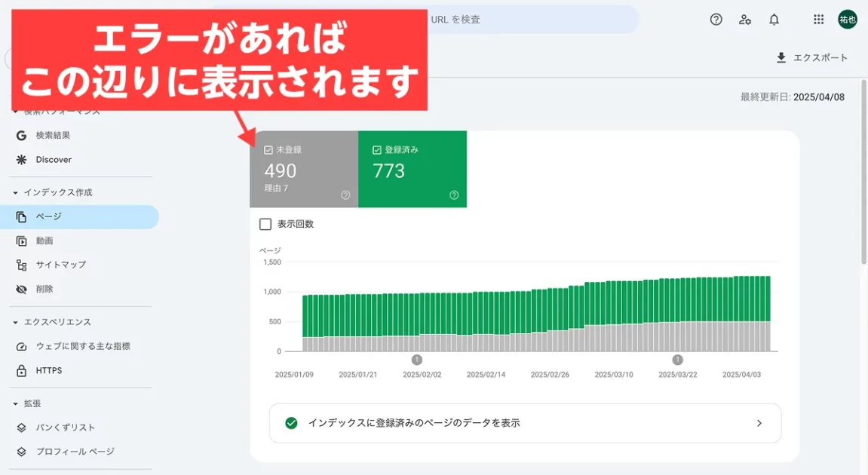Click help icon on 未登録 card

(x=345, y=195)
